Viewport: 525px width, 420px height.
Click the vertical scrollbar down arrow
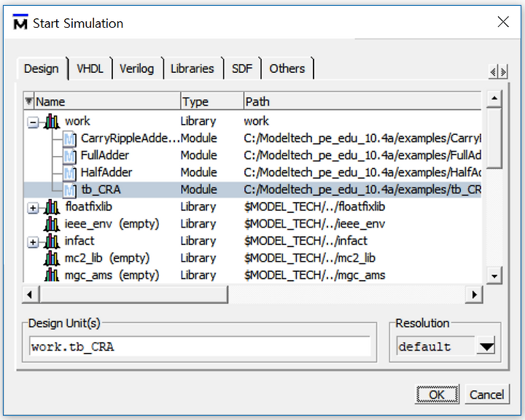[494, 276]
